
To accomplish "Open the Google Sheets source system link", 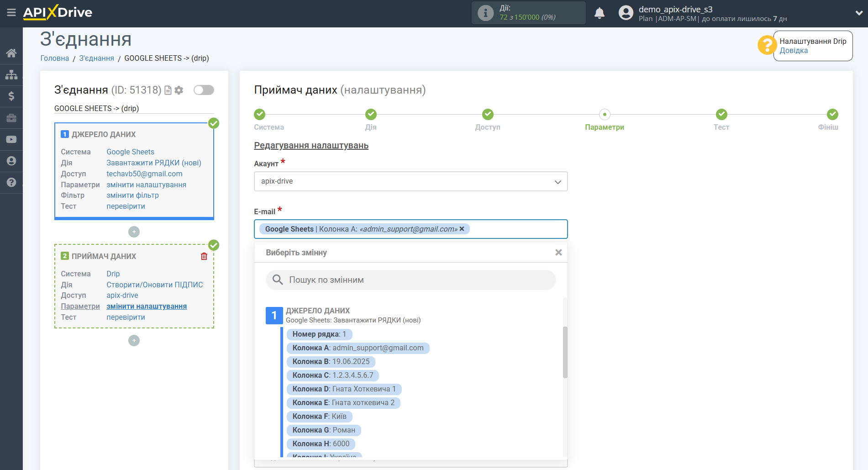I will [130, 152].
